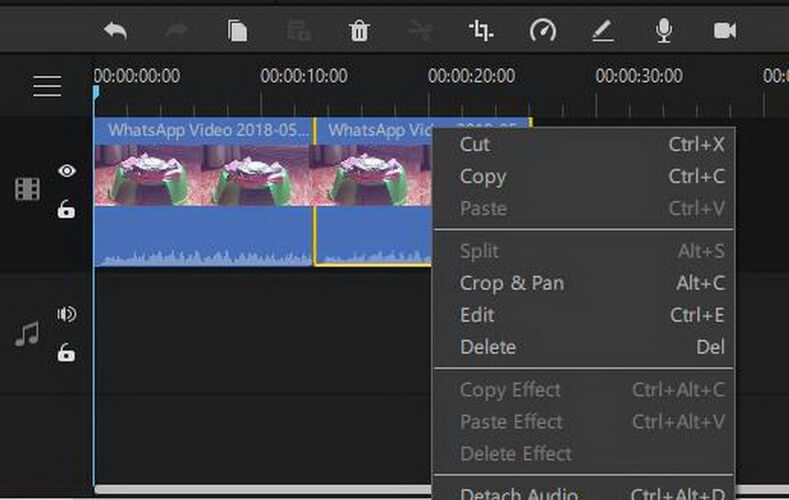Click the trash Delete icon
The width and height of the screenshot is (789, 500).
[x=359, y=31]
